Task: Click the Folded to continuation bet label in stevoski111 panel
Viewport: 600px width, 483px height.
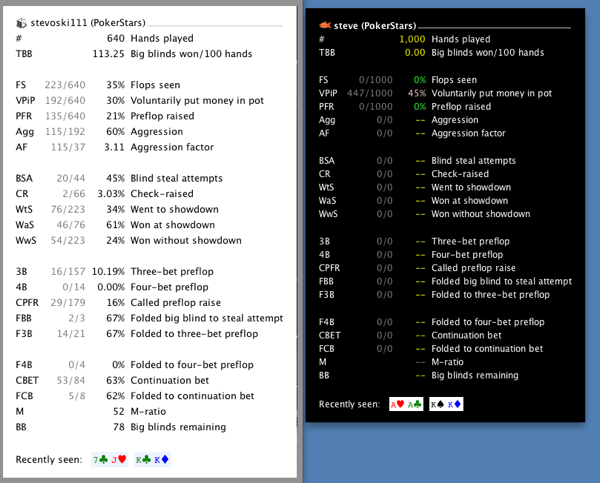Action: pyautogui.click(x=192, y=396)
